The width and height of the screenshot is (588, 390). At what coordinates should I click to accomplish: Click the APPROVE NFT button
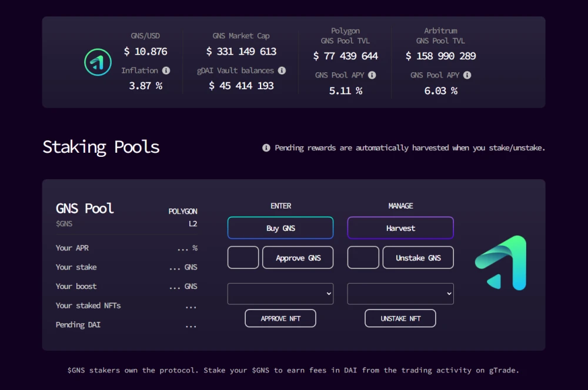(x=280, y=318)
